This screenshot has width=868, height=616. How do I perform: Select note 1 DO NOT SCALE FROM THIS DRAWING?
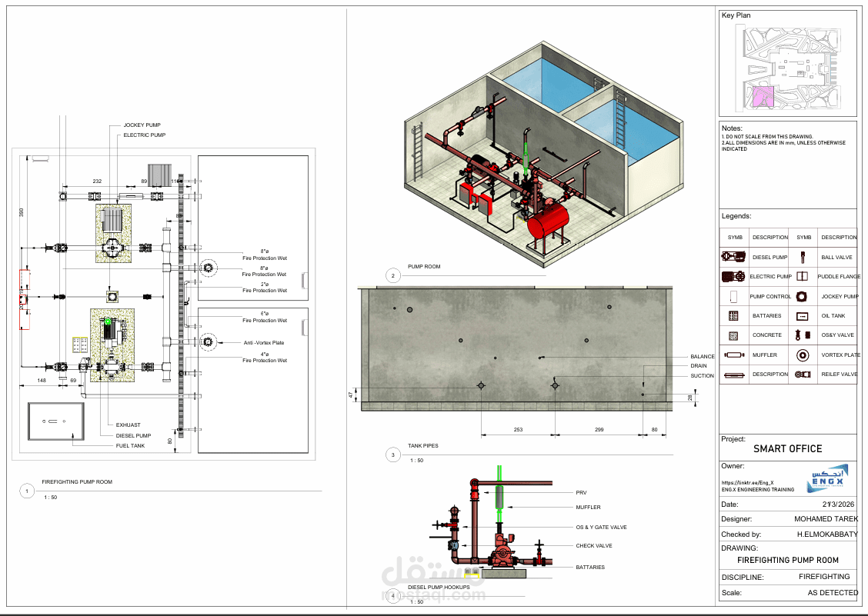point(767,137)
